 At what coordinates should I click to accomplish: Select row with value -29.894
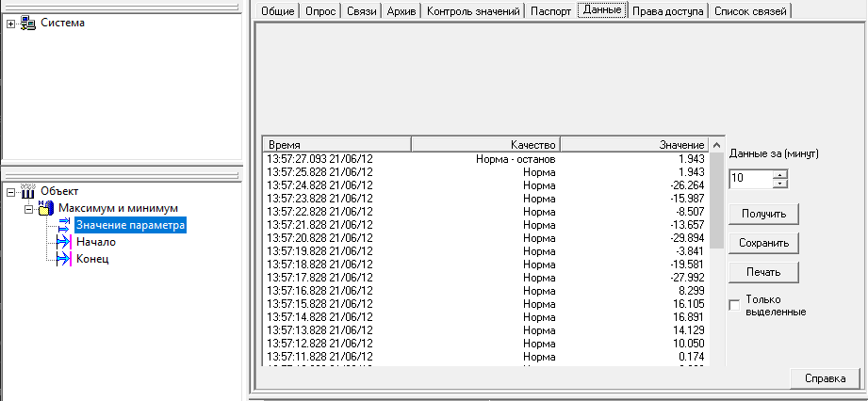pyautogui.click(x=486, y=238)
